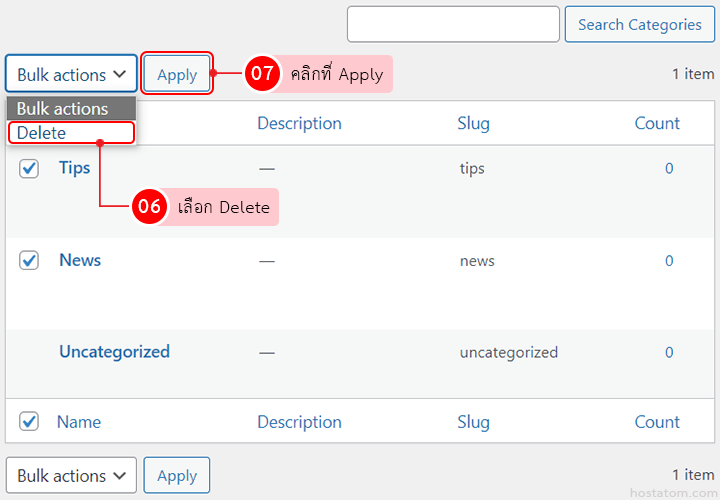This screenshot has height=500, width=720.
Task: Click the Search Categories button
Action: [x=640, y=25]
